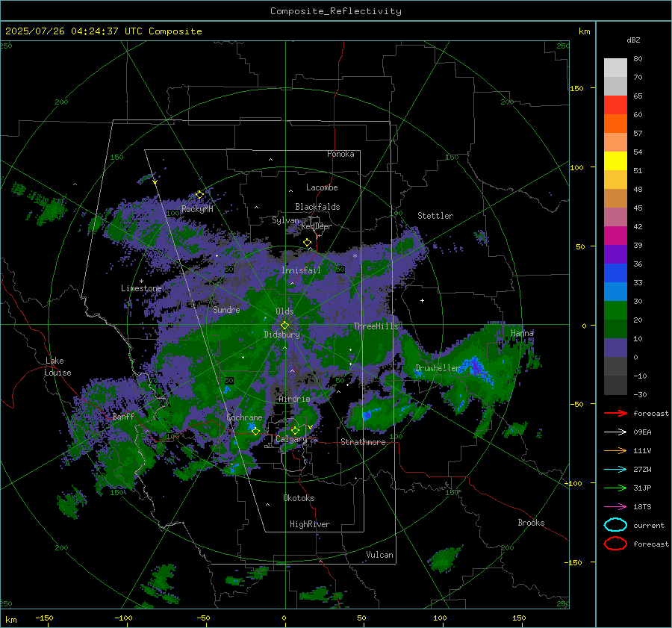The height and width of the screenshot is (628, 672).
Task: Click the Innisfail city label
Action: tap(301, 270)
